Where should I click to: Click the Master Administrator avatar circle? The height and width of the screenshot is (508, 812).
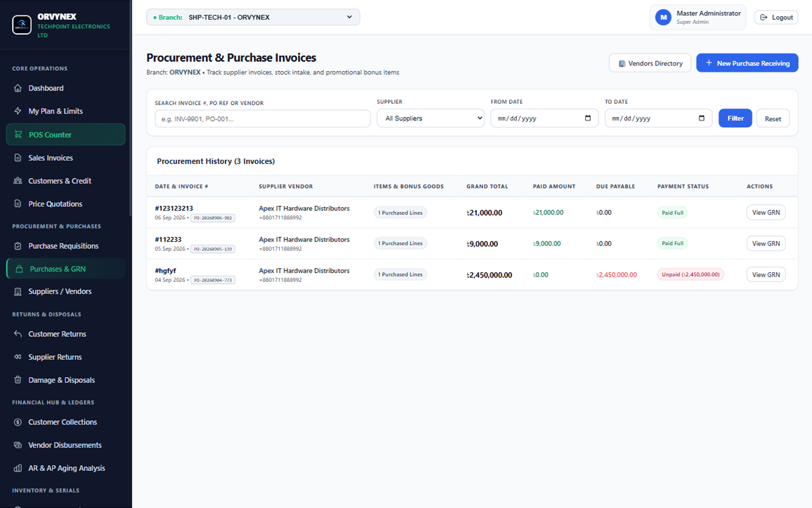pyautogui.click(x=663, y=17)
